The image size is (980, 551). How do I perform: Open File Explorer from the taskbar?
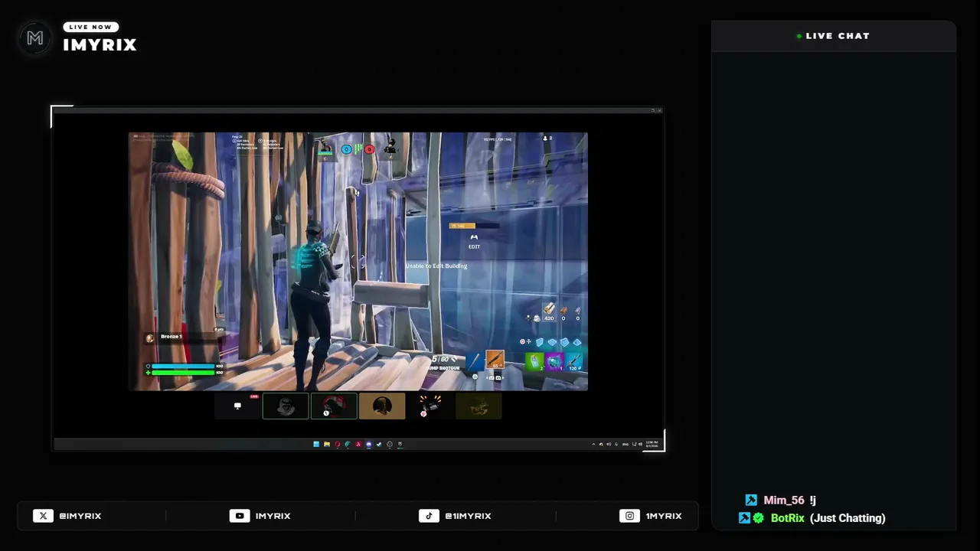coord(326,444)
